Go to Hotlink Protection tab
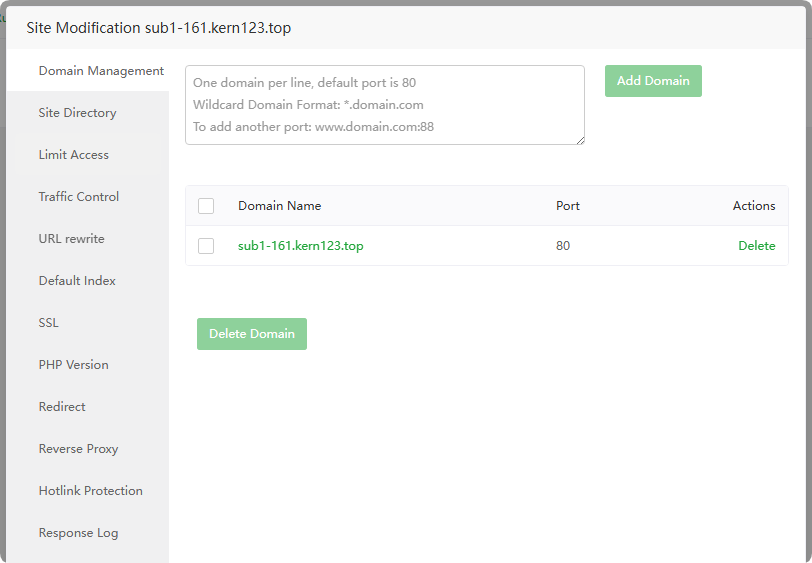812x563 pixels. [x=91, y=491]
